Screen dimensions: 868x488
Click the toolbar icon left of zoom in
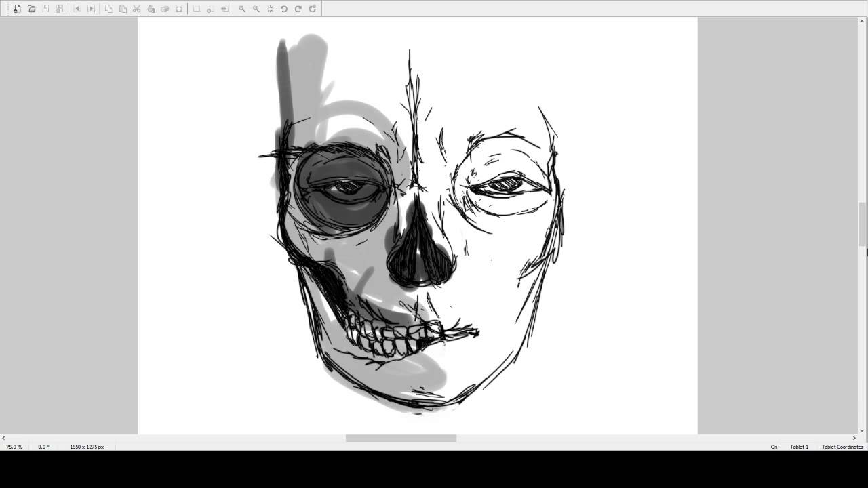224,9
